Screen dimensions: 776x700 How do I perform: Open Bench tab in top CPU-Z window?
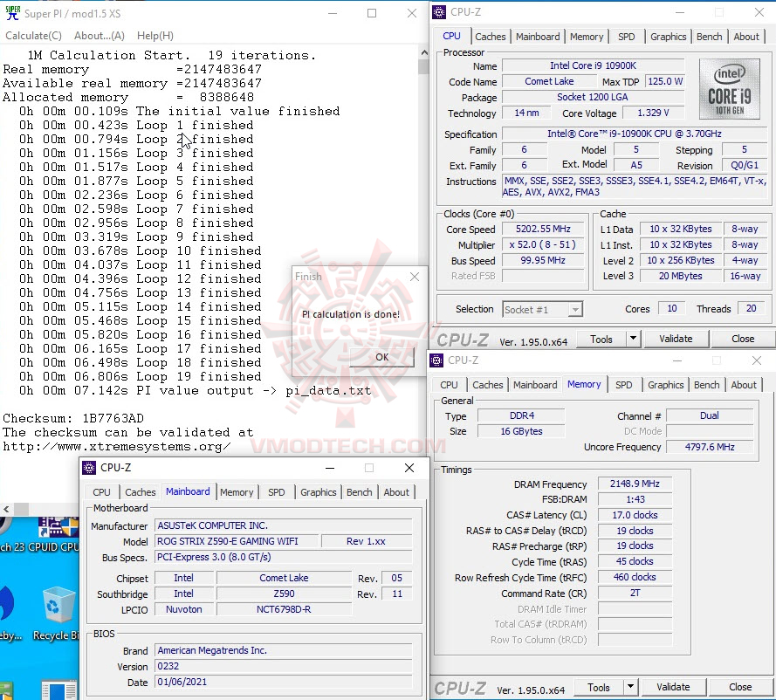click(709, 37)
